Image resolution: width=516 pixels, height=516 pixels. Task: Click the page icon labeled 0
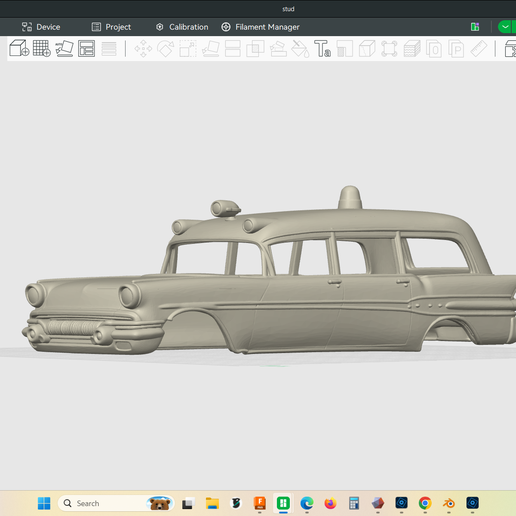click(x=434, y=49)
